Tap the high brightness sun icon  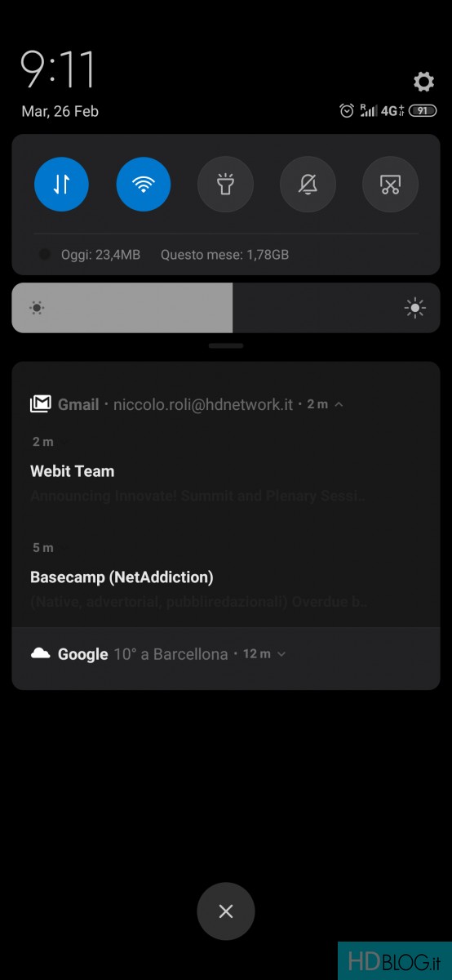[415, 308]
